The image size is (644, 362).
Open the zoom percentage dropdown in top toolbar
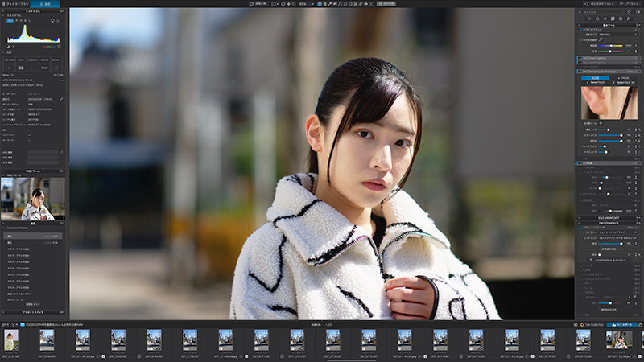[307, 4]
